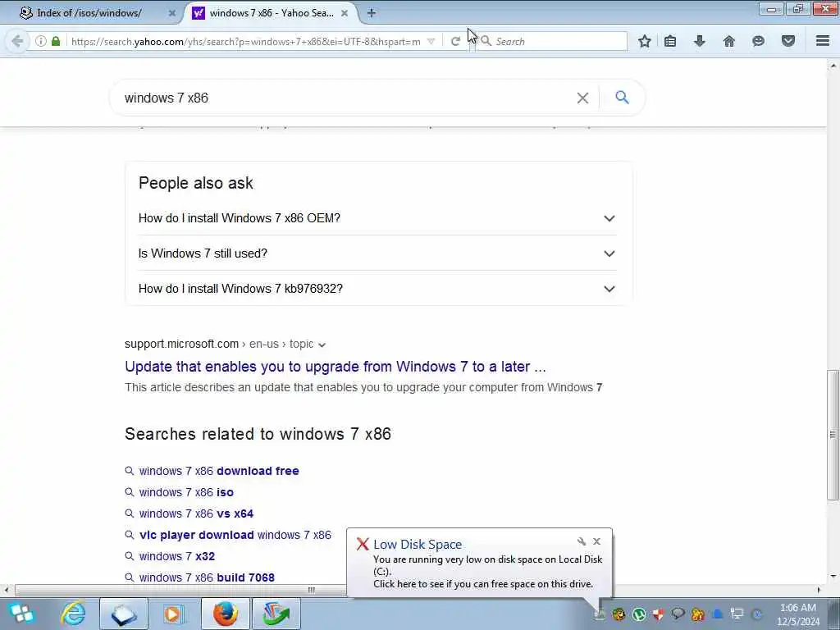
Task: Open site information icon in address bar
Action: tap(41, 41)
